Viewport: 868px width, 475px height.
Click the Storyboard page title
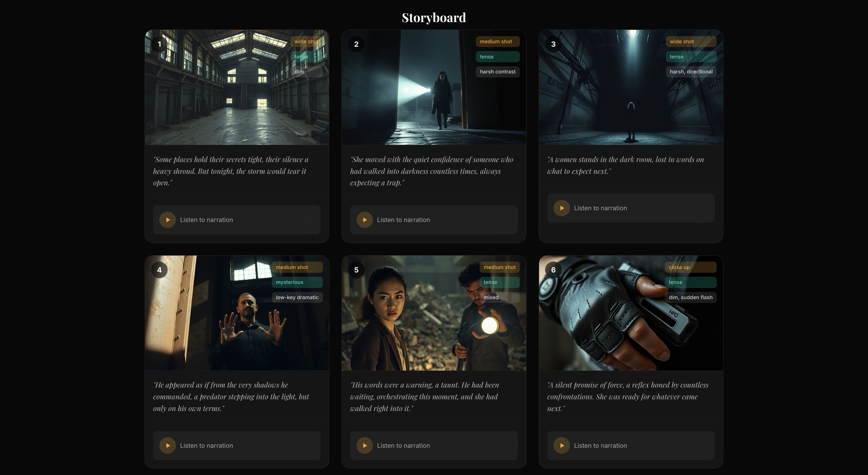pyautogui.click(x=434, y=17)
